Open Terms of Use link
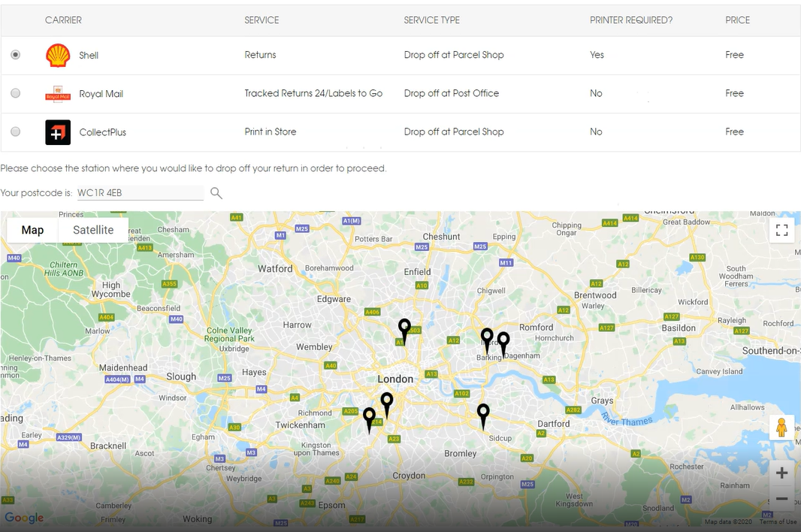This screenshot has width=801, height=532. [x=778, y=521]
